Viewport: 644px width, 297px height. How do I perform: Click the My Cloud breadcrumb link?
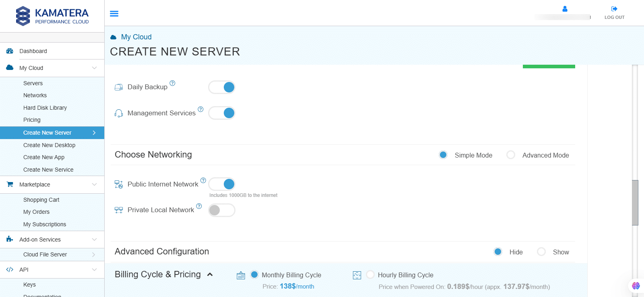click(136, 37)
